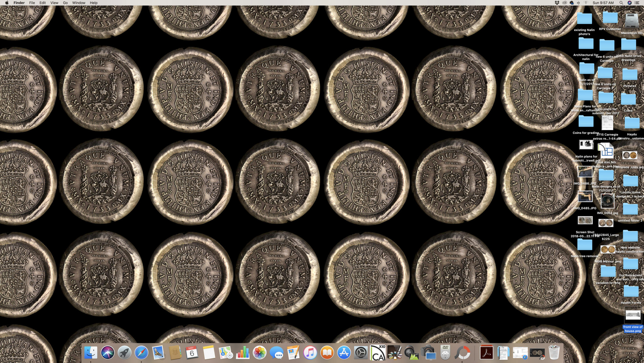644x363 pixels.
Task: Select existing Nalin photo's folder
Action: pyautogui.click(x=584, y=18)
